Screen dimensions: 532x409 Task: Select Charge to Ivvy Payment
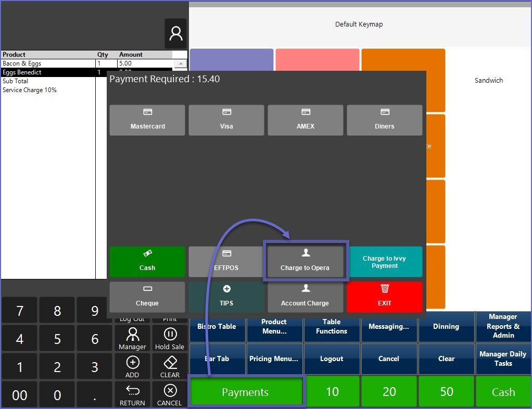tap(385, 261)
